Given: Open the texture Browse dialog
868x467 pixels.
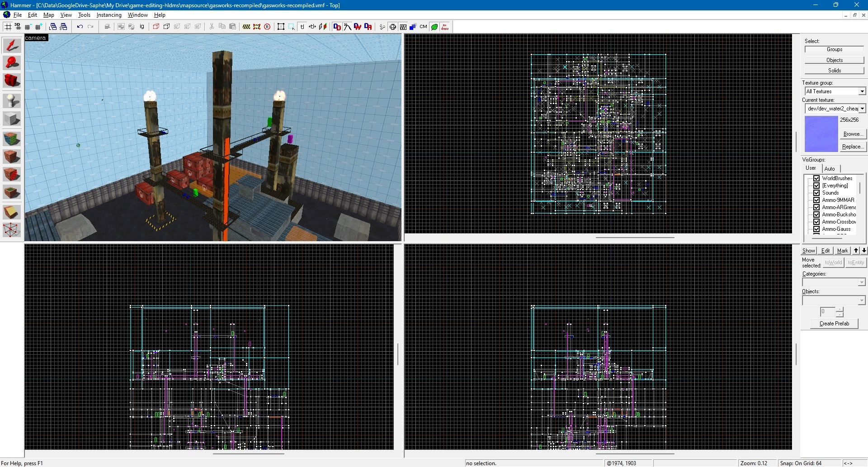Looking at the screenshot, I should coord(853,133).
